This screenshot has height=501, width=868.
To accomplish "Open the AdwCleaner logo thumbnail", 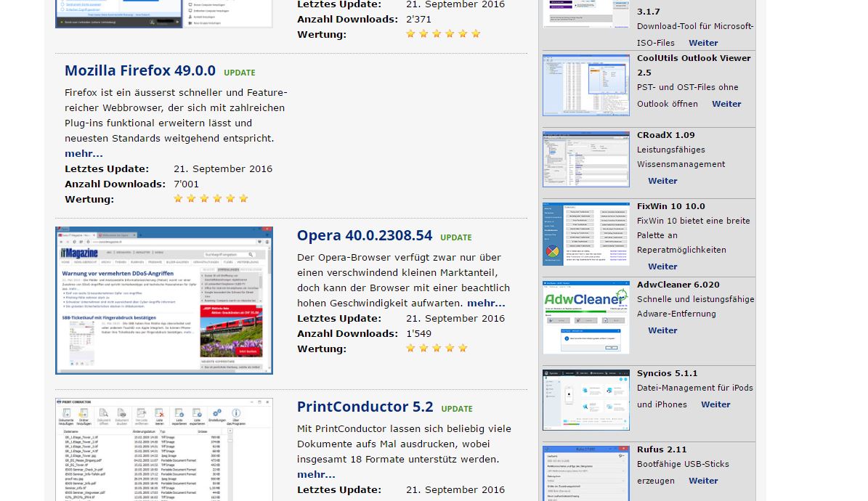I will pyautogui.click(x=586, y=317).
